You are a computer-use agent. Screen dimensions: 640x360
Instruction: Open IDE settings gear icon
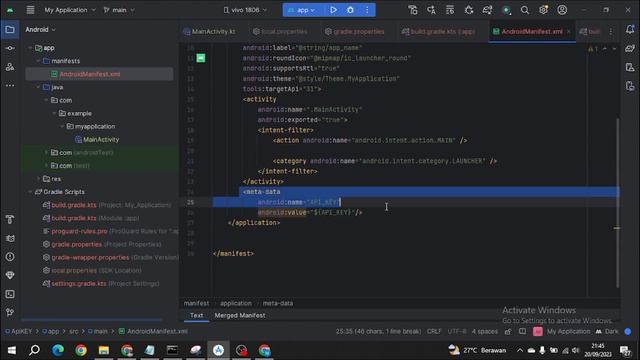tap(543, 10)
